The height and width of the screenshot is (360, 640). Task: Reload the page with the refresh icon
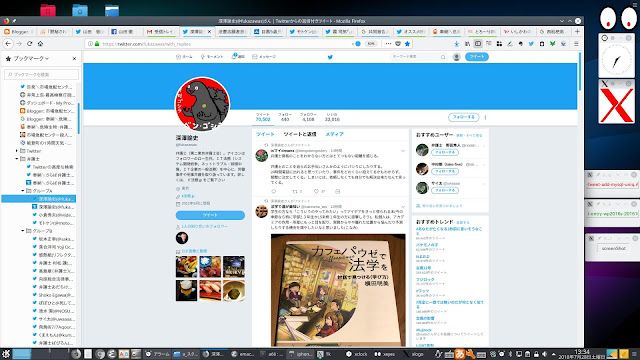[x=29, y=44]
